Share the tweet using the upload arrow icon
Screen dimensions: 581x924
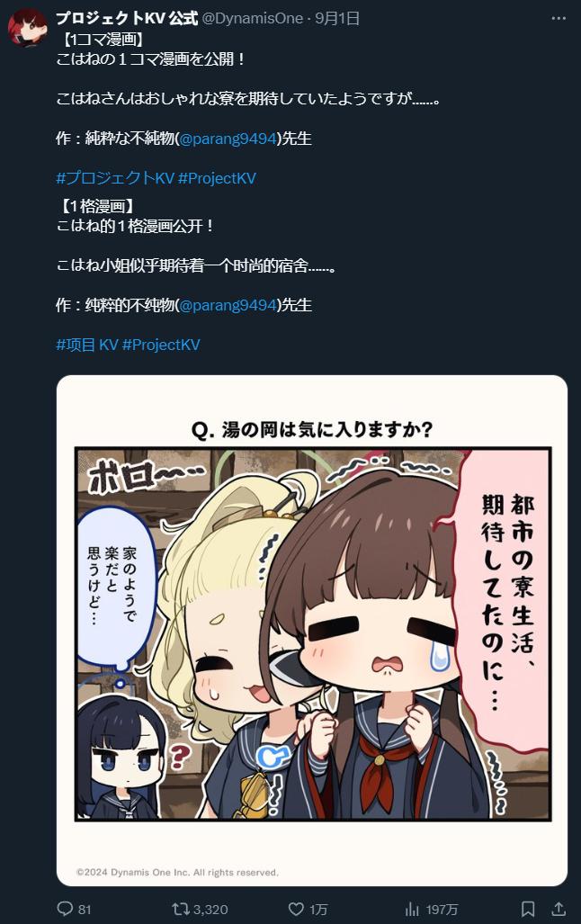tap(559, 908)
